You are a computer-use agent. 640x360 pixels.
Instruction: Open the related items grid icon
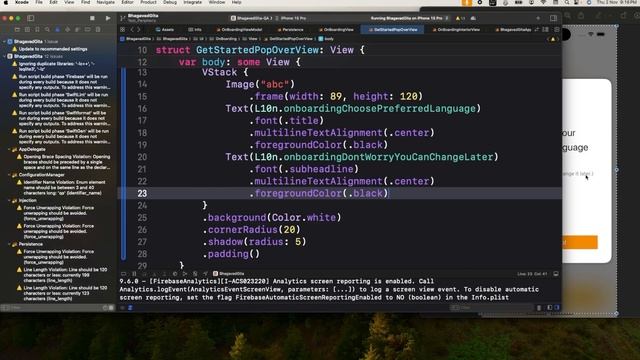coord(123,30)
